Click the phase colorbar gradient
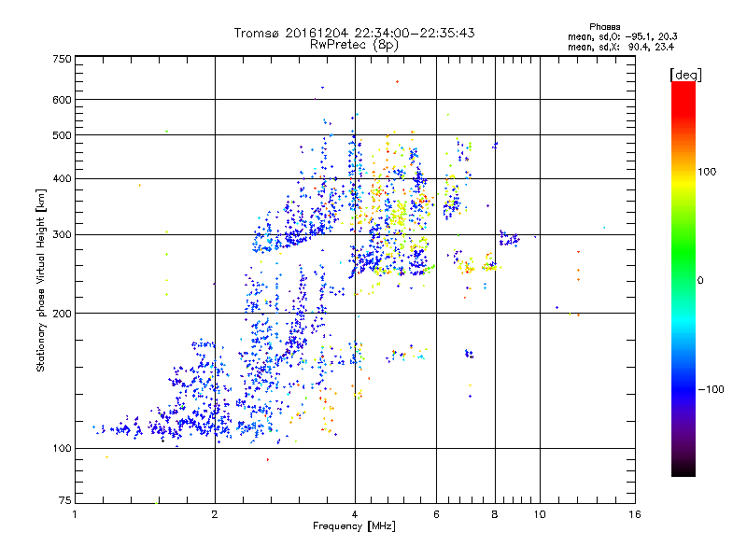 tap(684, 278)
